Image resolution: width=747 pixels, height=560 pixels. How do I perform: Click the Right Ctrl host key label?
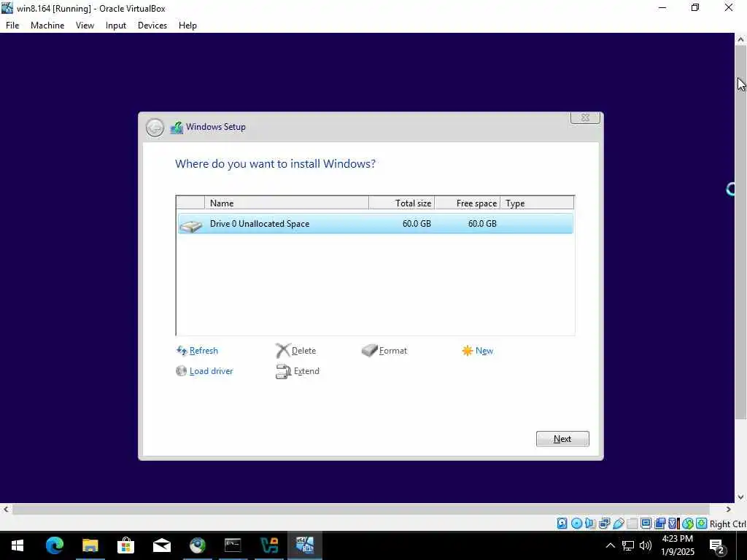(728, 524)
